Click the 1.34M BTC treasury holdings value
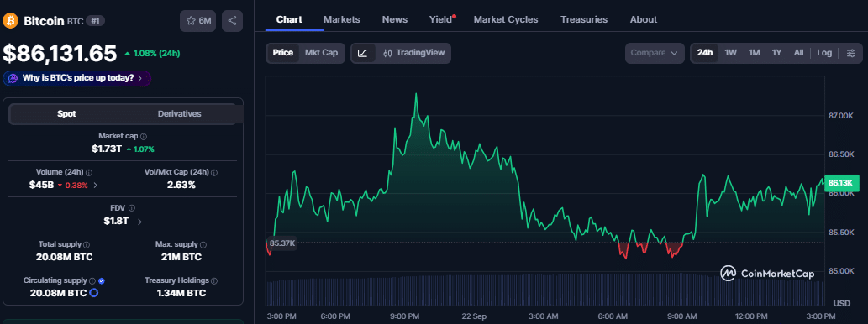868x324 pixels. (x=181, y=293)
